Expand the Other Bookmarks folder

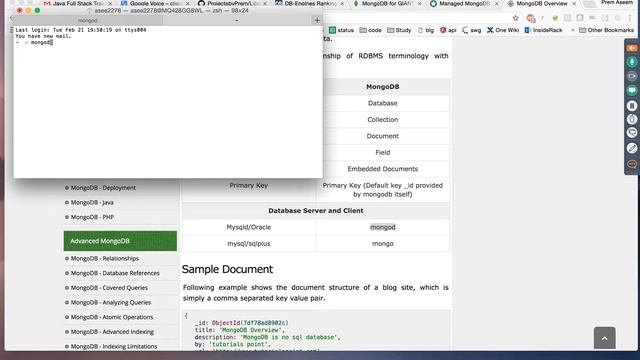pyautogui.click(x=606, y=30)
